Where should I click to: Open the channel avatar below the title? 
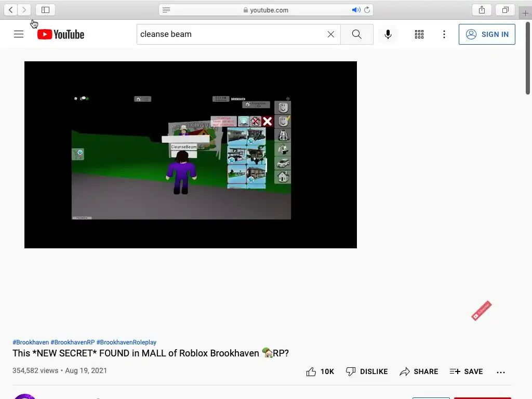pyautogui.click(x=24, y=396)
